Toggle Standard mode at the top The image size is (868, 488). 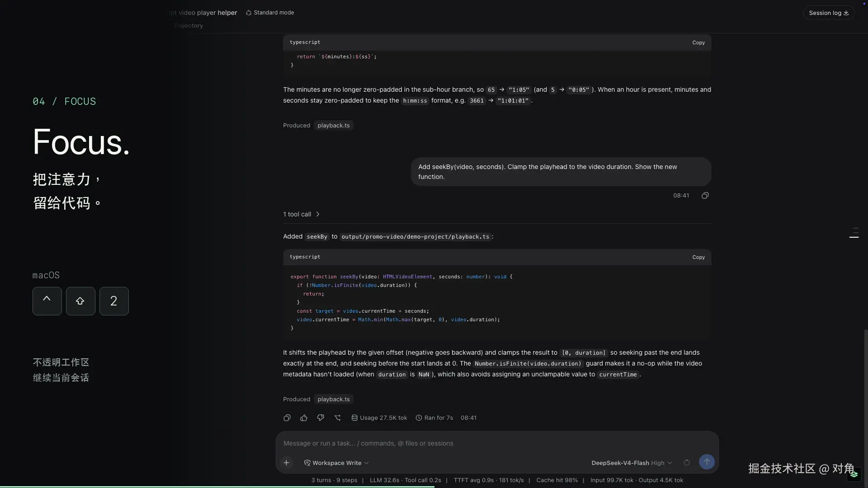coord(270,13)
